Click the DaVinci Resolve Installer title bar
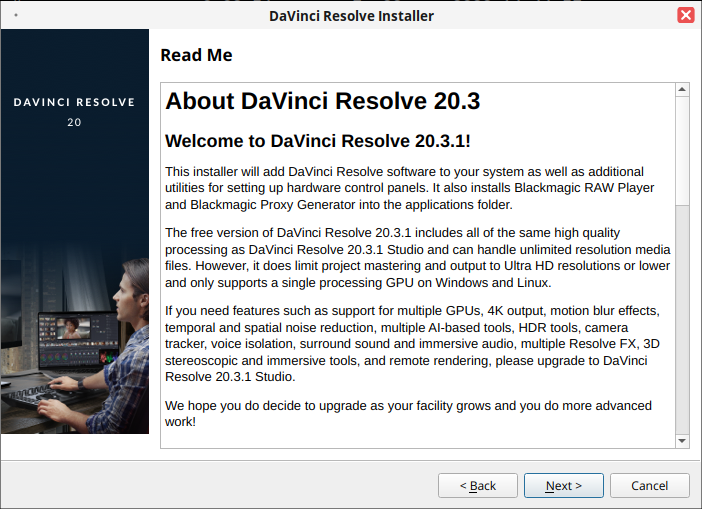The height and width of the screenshot is (509, 702). click(351, 16)
